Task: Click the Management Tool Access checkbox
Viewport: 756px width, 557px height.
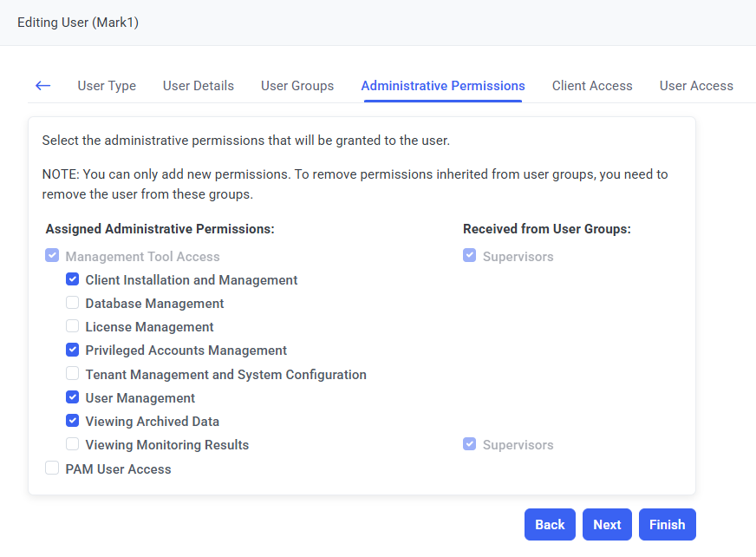Action: [53, 257]
